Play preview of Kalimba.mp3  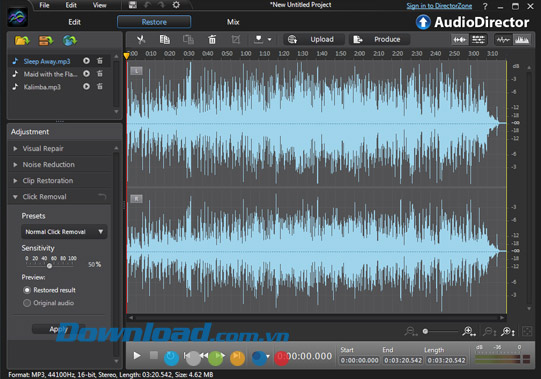pyautogui.click(x=86, y=86)
